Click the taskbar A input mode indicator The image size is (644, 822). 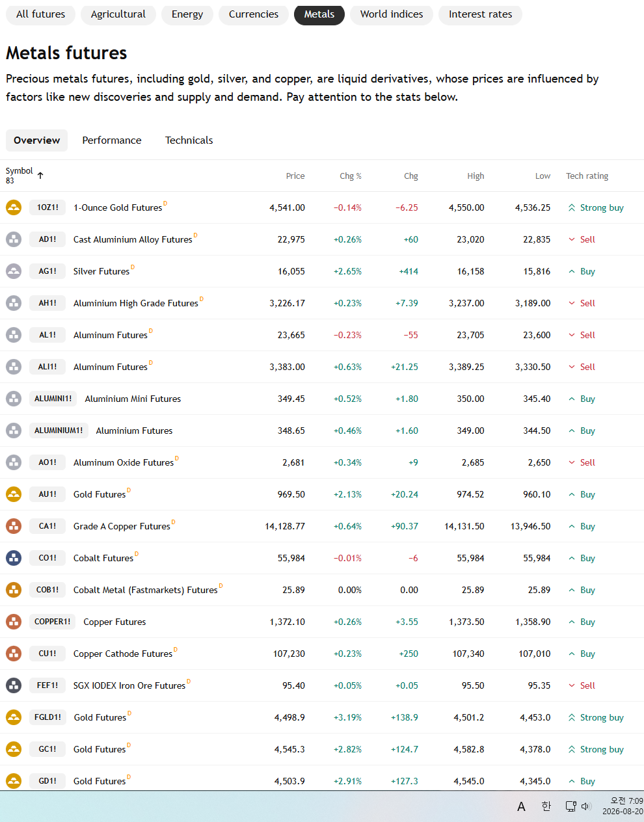[521, 806]
